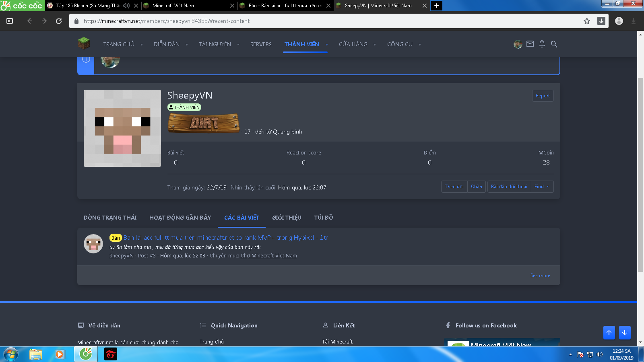Viewport: 644px width, 362px height.
Task: Click Bắt đầu đối thoại button
Action: click(x=509, y=187)
